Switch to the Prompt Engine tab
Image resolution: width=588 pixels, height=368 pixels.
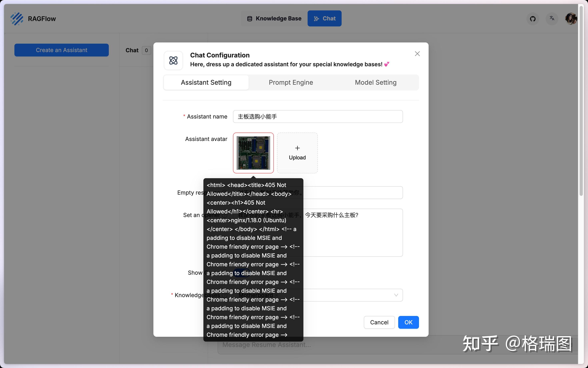[x=291, y=82]
